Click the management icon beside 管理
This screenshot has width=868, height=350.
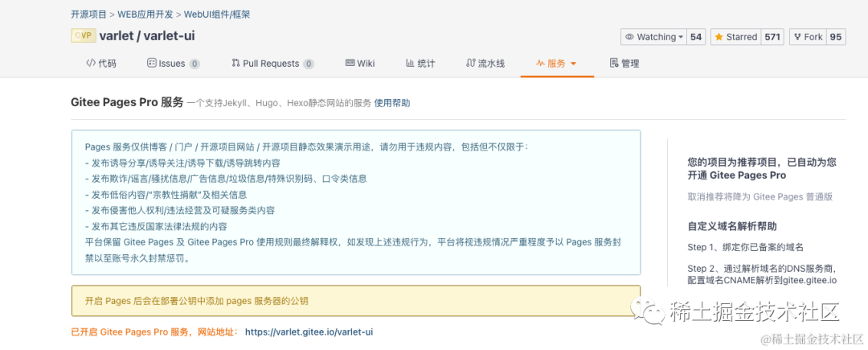point(614,63)
